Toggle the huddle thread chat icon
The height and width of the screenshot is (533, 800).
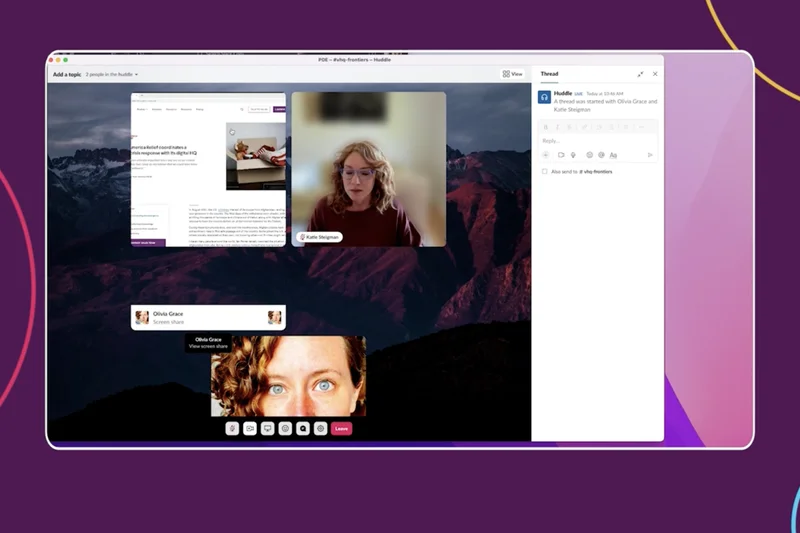pos(303,428)
